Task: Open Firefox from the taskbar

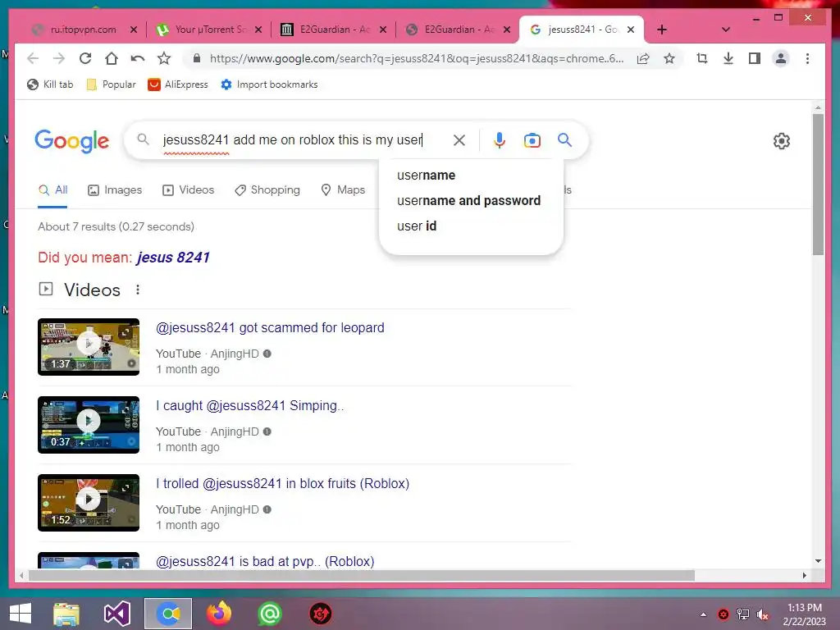Action: [x=219, y=614]
